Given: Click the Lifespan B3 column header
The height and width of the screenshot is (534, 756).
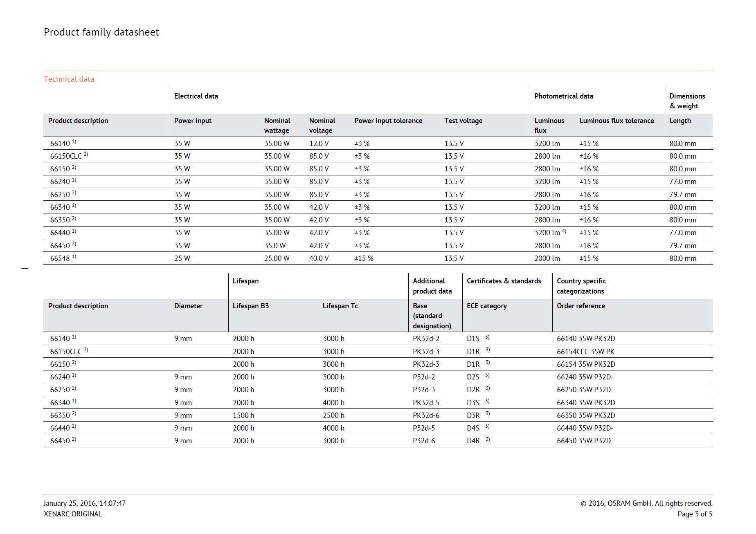Looking at the screenshot, I should click(x=251, y=306).
